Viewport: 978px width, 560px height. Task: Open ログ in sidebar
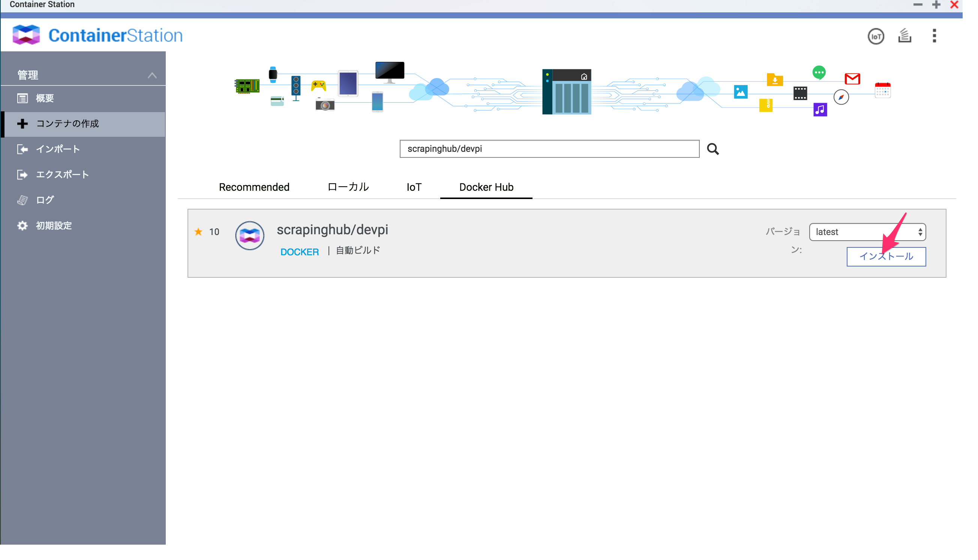pyautogui.click(x=83, y=200)
